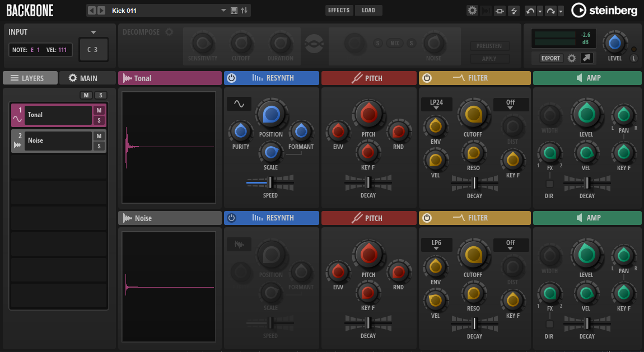Image resolution: width=644 pixels, height=352 pixels.
Task: Click the undo arrow icon
Action: (x=530, y=11)
